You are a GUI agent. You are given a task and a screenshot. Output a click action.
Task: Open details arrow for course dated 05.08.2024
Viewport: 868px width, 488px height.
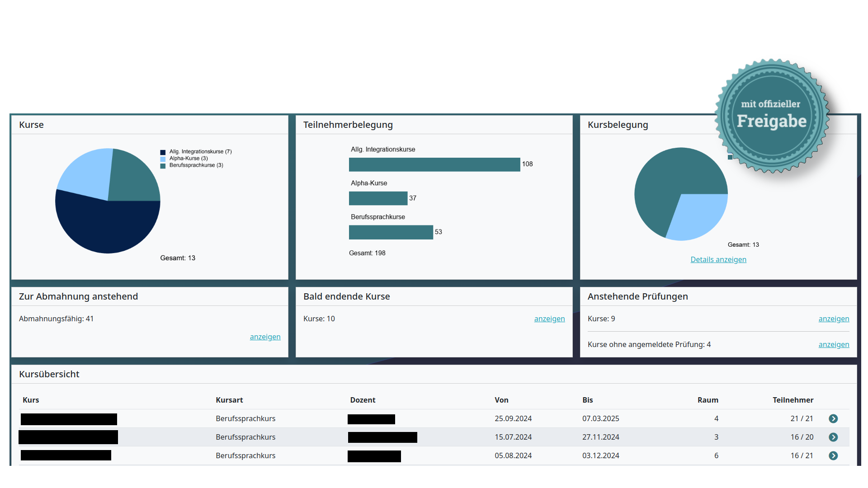tap(833, 456)
